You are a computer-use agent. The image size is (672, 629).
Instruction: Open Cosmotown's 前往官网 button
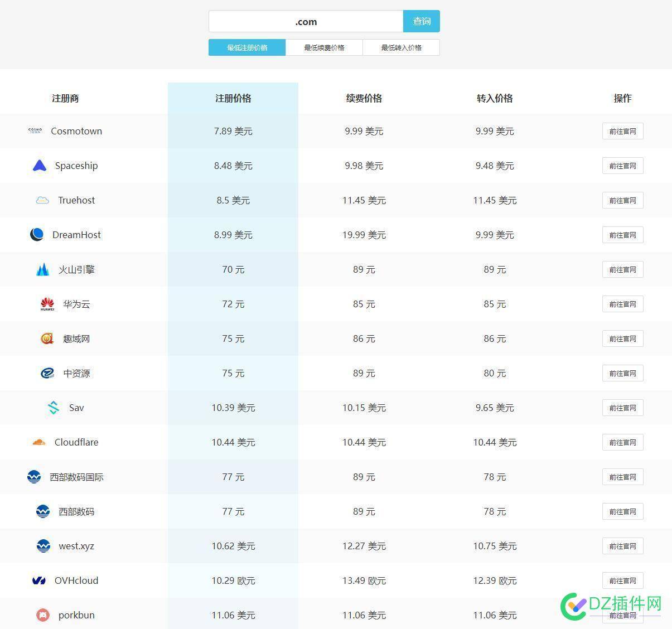click(x=622, y=131)
